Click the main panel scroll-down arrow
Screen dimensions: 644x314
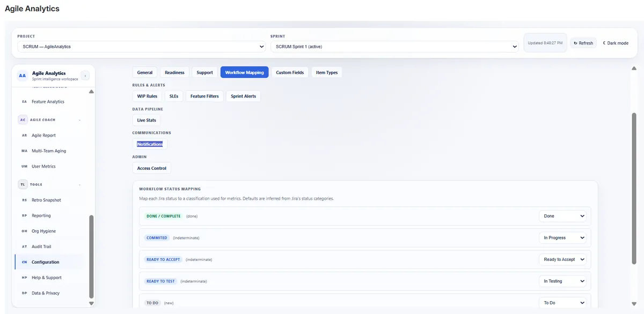[634, 304]
